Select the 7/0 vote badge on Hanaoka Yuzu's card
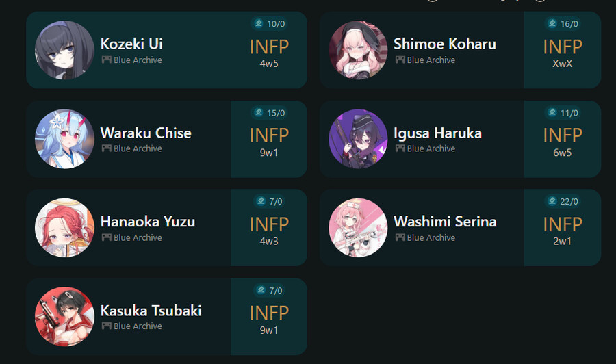This screenshot has width=616, height=364. click(269, 201)
